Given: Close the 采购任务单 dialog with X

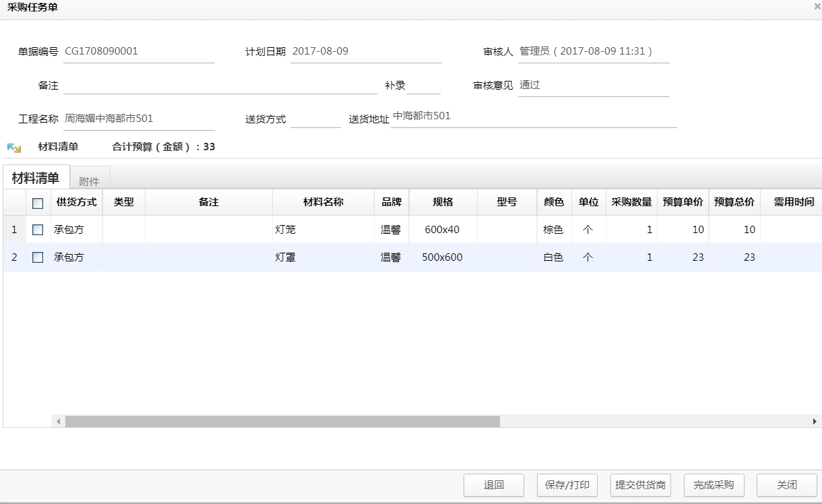Looking at the screenshot, I should click(x=817, y=6).
